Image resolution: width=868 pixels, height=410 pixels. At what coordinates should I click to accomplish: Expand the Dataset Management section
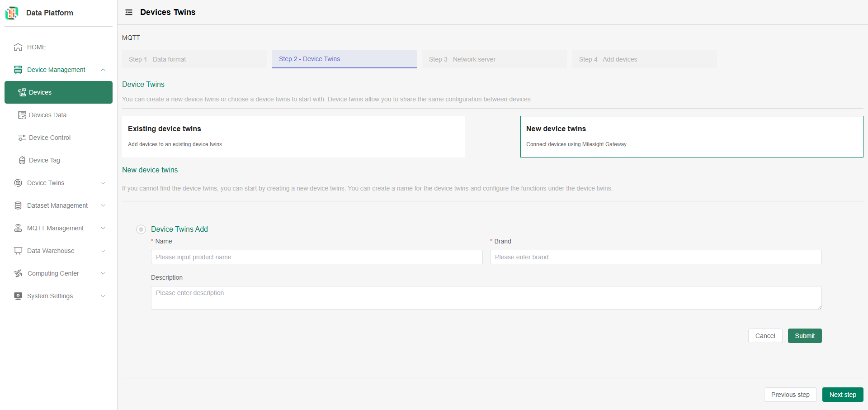pyautogui.click(x=104, y=205)
